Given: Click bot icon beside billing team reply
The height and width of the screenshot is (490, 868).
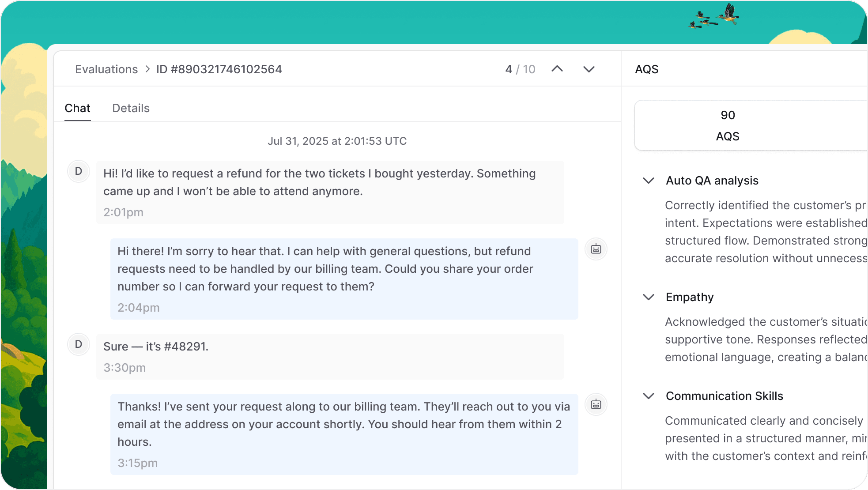Looking at the screenshot, I should click(x=596, y=405).
